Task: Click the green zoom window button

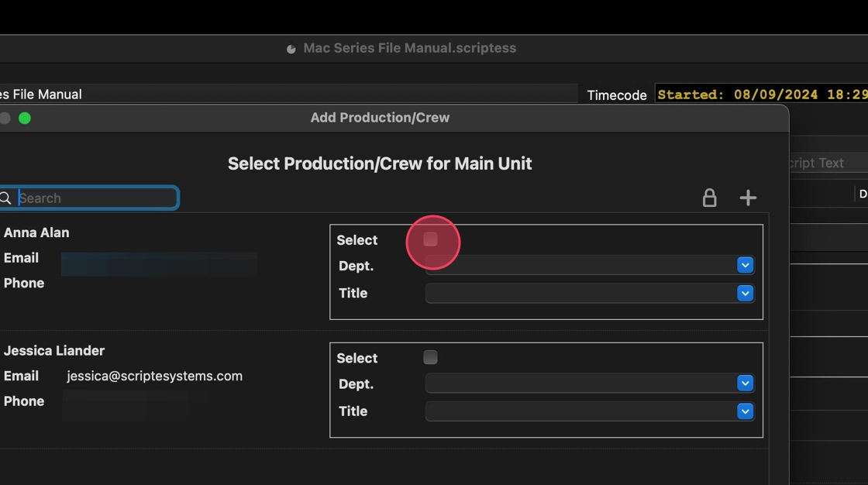Action: (25, 118)
